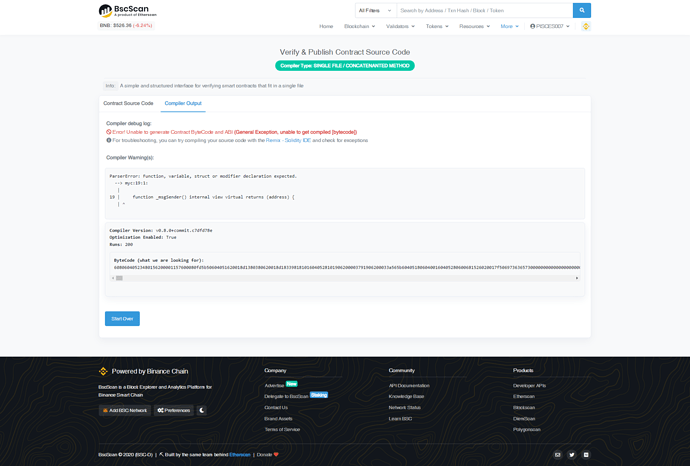
Task: Go to the Home menu item
Action: (326, 26)
